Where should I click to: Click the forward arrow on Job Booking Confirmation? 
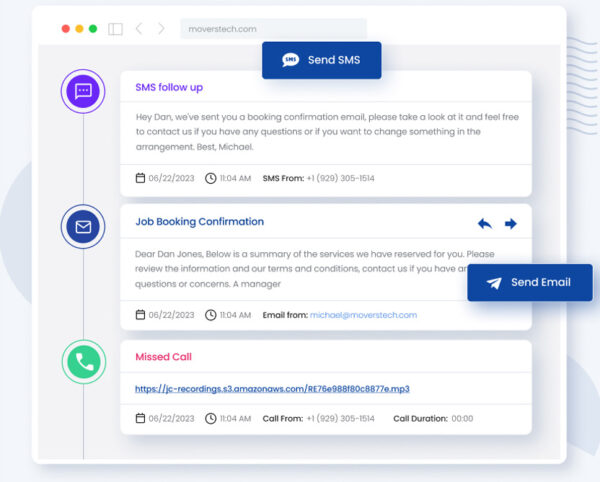point(511,224)
